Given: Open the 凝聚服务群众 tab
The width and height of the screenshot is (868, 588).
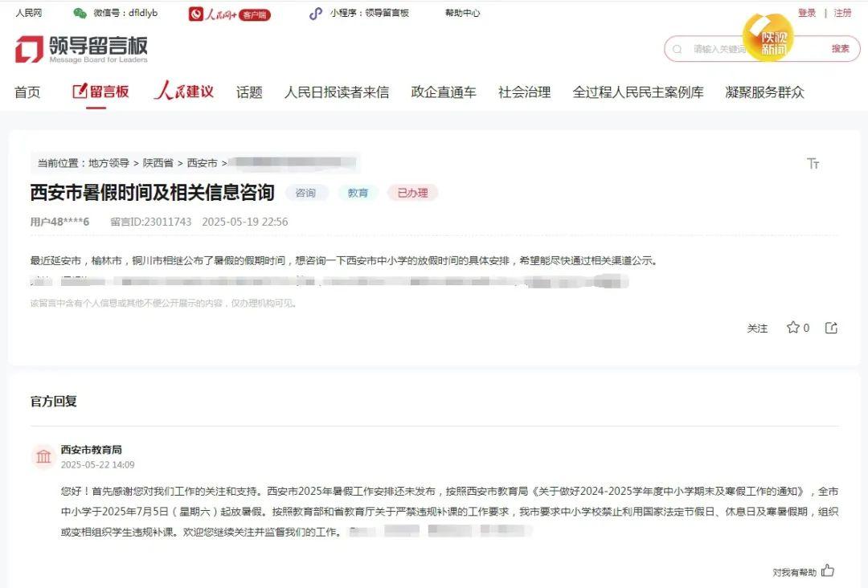Looking at the screenshot, I should pos(764,92).
